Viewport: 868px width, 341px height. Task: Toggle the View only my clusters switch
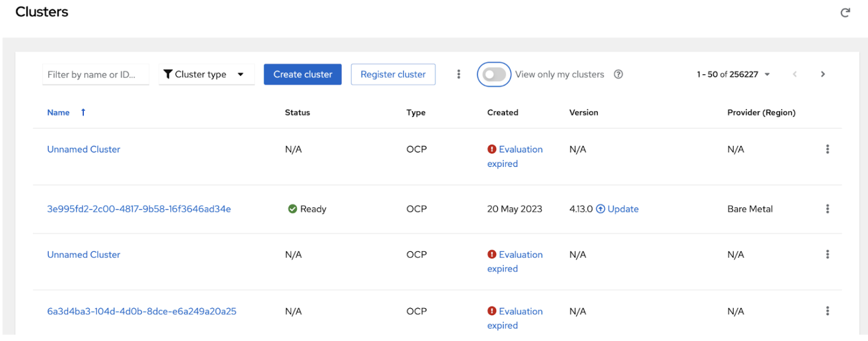[x=494, y=74]
